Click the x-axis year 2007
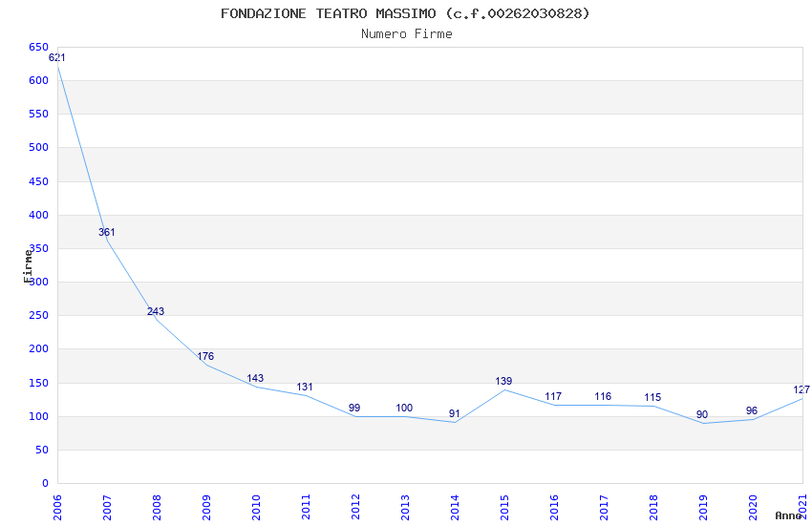 click(x=107, y=507)
